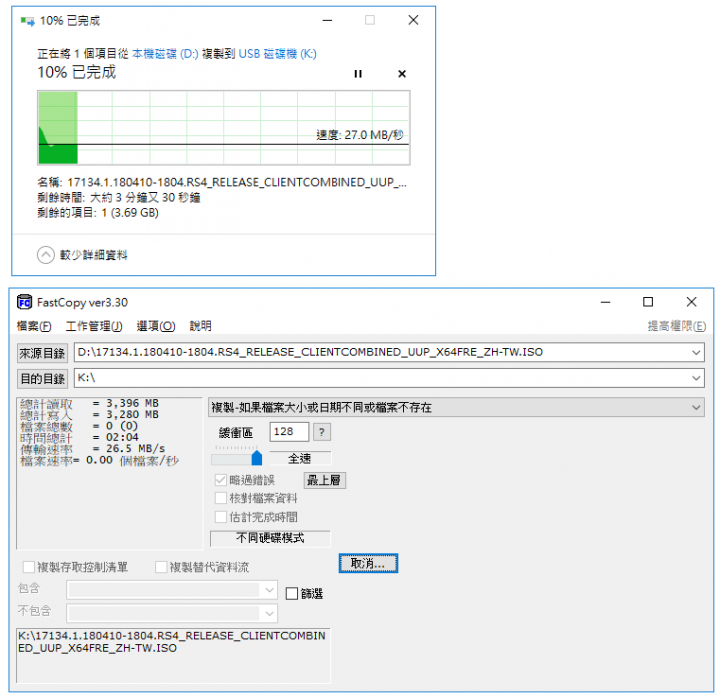Click the 取消... button
Screen dimensions: 720x699
click(x=368, y=563)
